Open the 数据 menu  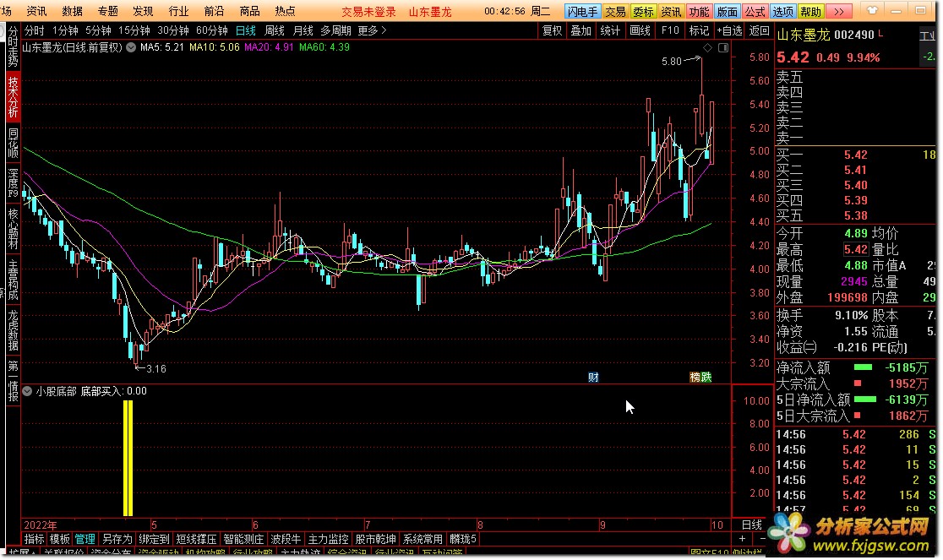[x=72, y=12]
